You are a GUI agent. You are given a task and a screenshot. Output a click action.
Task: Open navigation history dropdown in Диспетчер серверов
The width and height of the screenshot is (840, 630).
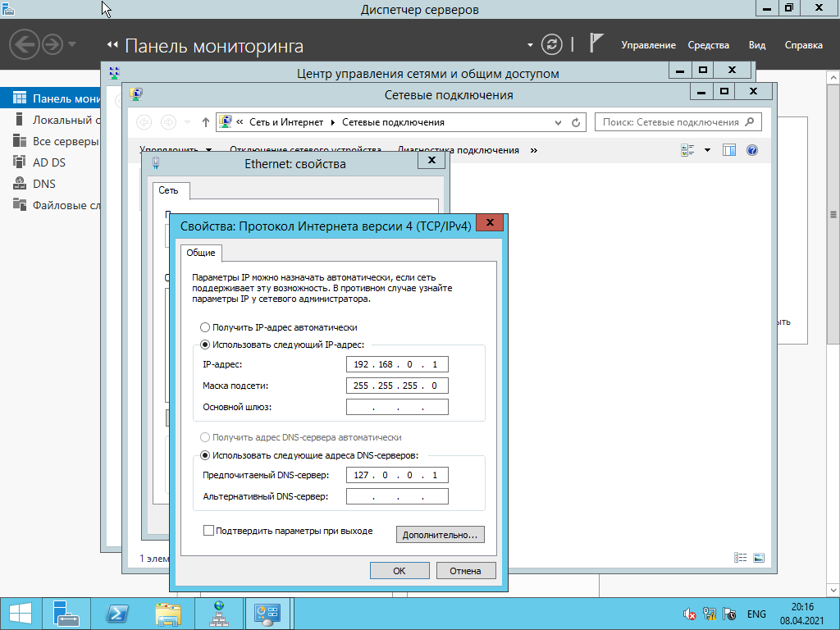click(72, 44)
